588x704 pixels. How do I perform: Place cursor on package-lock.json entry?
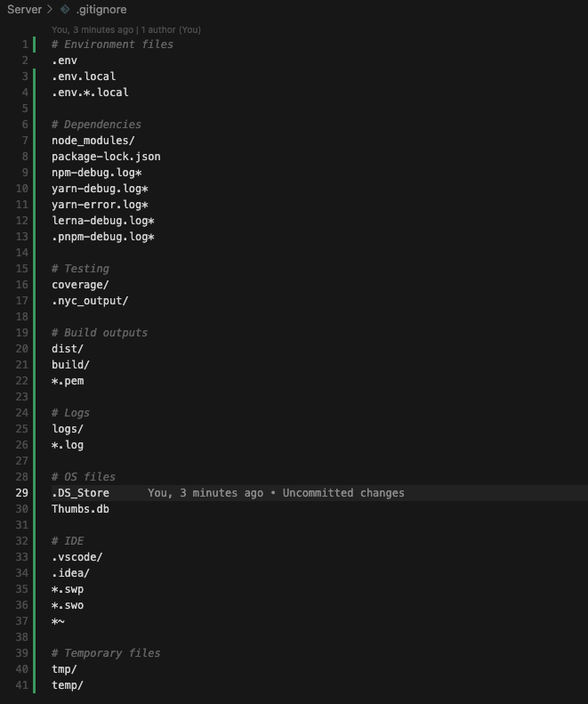coord(106,157)
